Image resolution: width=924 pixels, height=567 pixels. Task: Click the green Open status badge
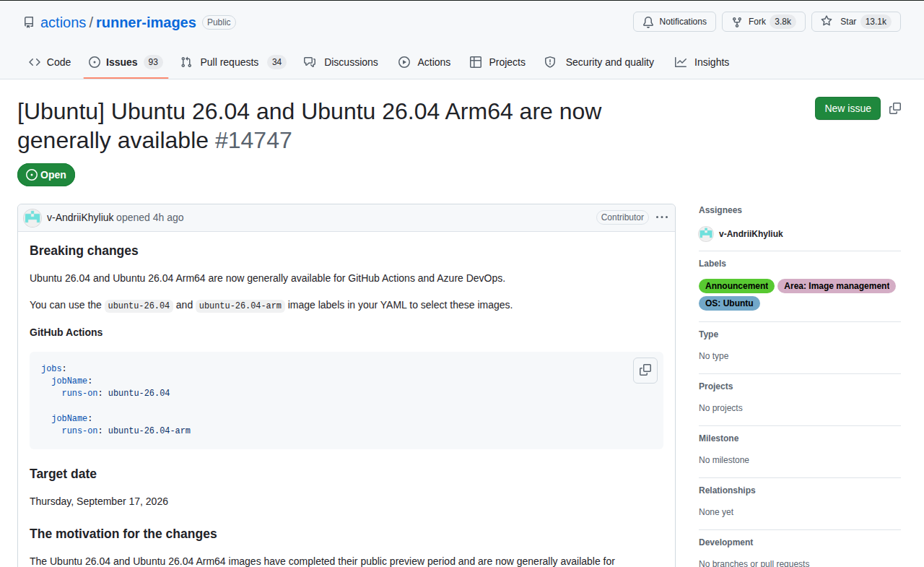coord(46,175)
